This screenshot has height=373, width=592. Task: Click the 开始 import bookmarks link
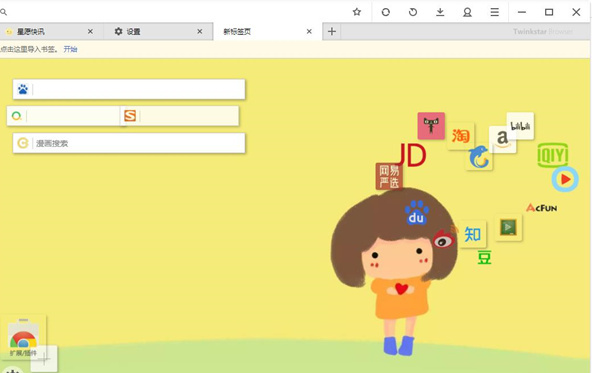coord(70,49)
